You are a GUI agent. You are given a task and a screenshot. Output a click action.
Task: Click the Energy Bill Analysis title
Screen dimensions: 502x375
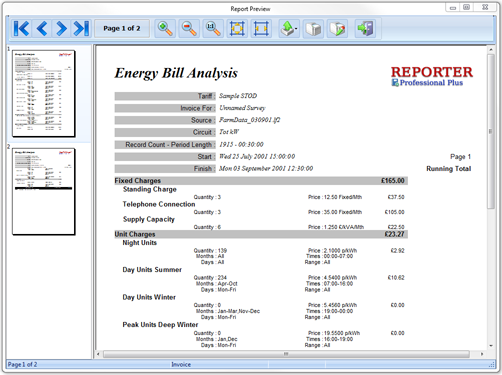pyautogui.click(x=176, y=73)
